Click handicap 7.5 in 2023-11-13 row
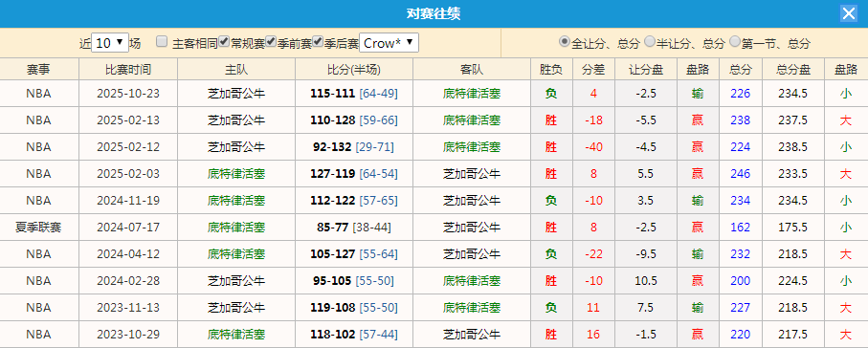Viewport: 868px width, 348px height. [x=645, y=307]
